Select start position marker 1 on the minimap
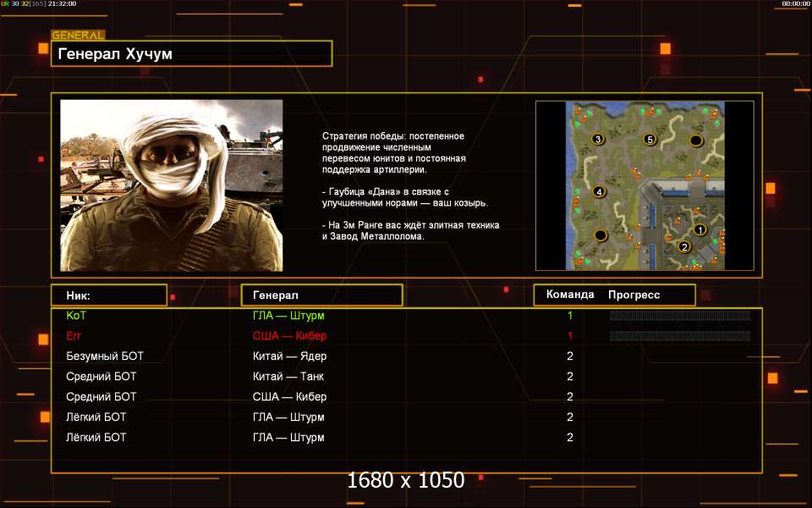The width and height of the screenshot is (812, 508). (x=700, y=229)
